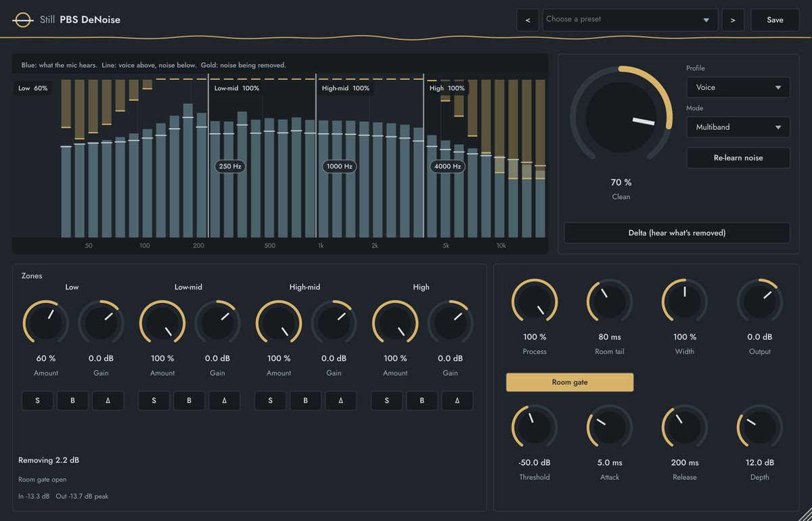Click the Threshold knob
Screen dimensions: 812x521
click(535, 427)
